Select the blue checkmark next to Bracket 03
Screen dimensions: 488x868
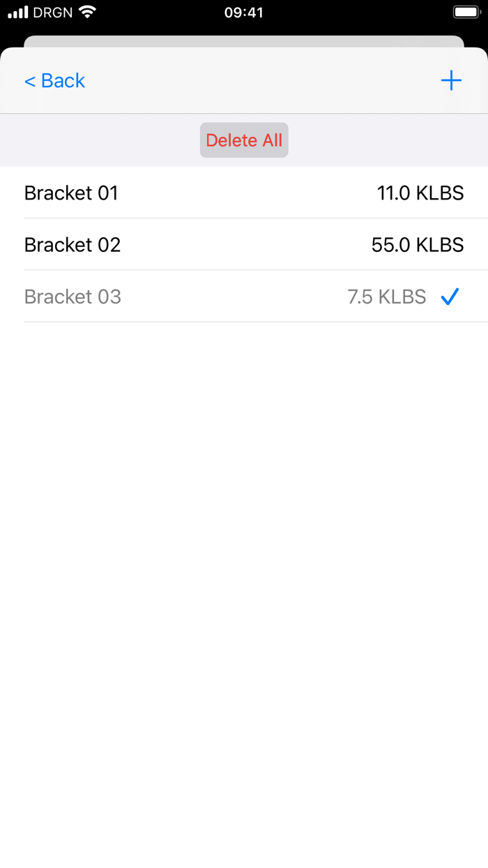(450, 297)
